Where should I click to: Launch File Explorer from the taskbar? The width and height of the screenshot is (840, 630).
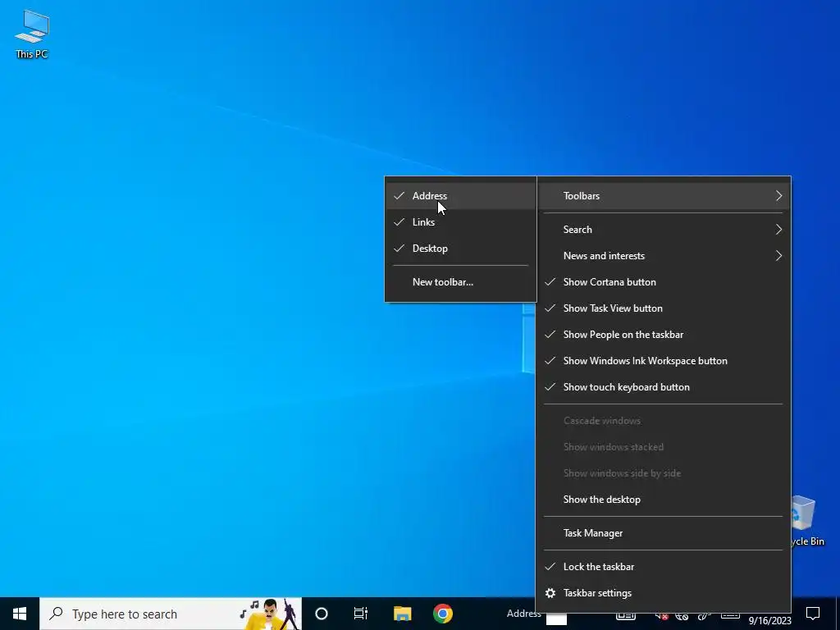click(x=402, y=614)
